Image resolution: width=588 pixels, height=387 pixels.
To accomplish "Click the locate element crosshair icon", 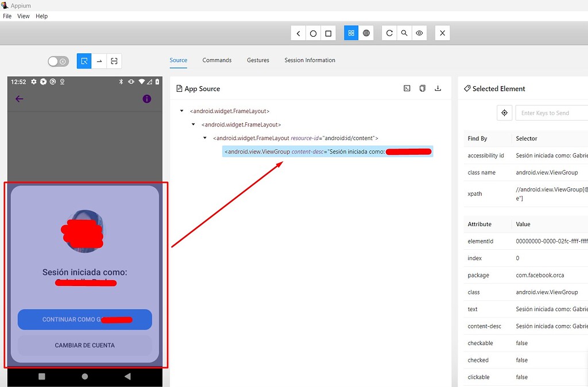I will coord(505,113).
